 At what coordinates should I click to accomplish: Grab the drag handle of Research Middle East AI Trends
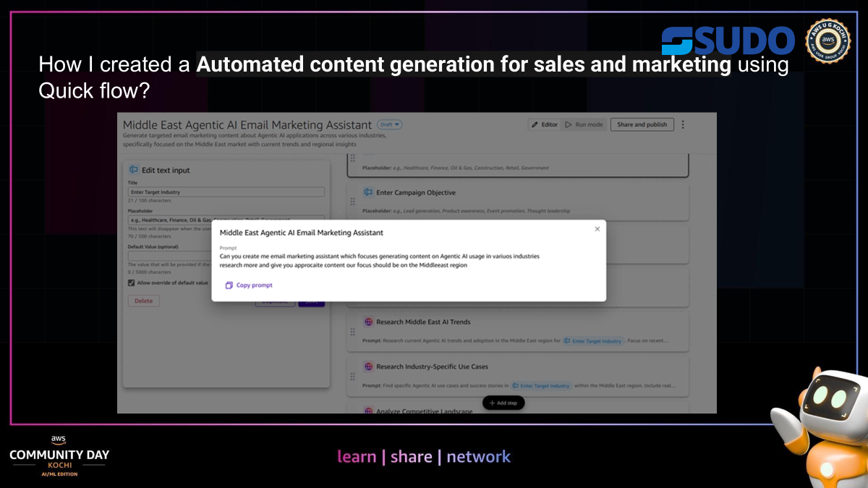click(x=353, y=331)
